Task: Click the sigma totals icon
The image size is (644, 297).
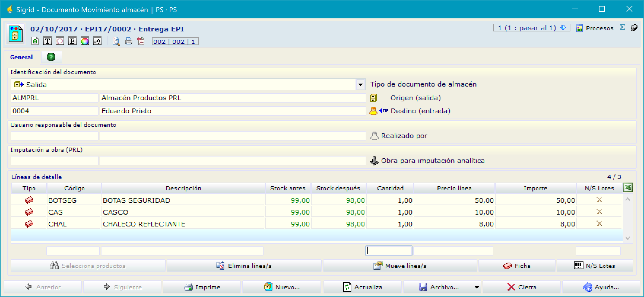Action: point(622,27)
